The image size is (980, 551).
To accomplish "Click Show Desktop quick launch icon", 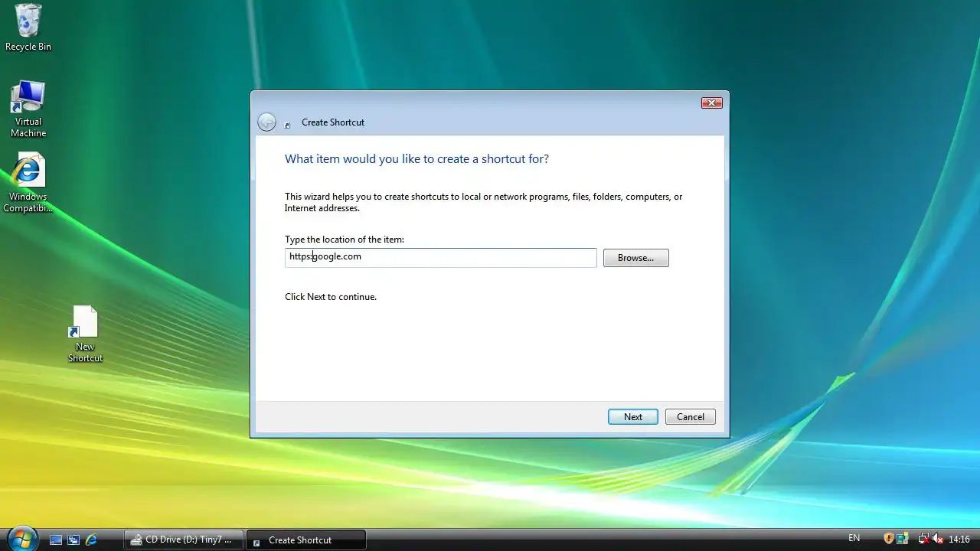I will pyautogui.click(x=56, y=540).
